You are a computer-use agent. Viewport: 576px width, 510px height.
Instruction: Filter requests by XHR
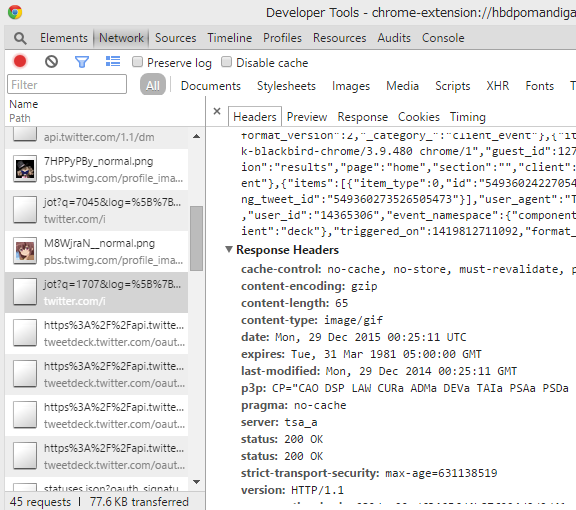498,86
